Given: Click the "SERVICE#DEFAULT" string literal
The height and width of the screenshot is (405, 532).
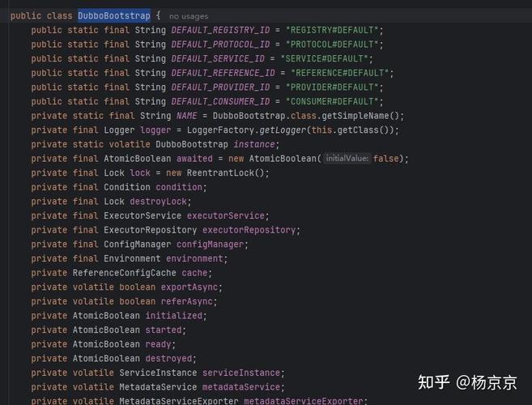Looking at the screenshot, I should coord(324,59).
